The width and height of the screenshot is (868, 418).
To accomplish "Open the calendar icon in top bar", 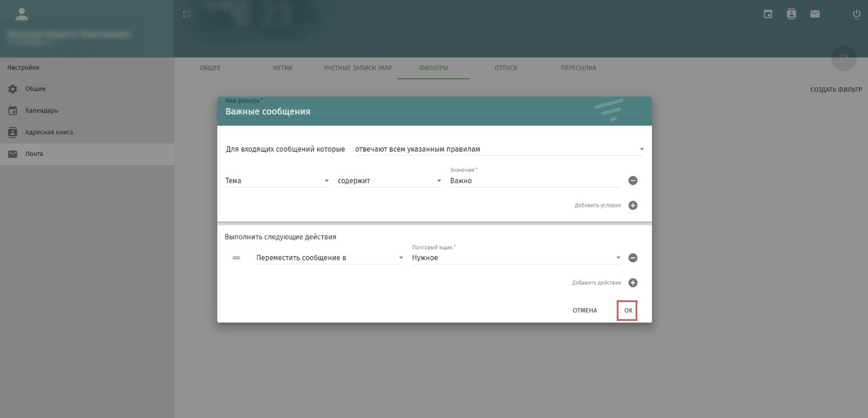I will coord(768,13).
